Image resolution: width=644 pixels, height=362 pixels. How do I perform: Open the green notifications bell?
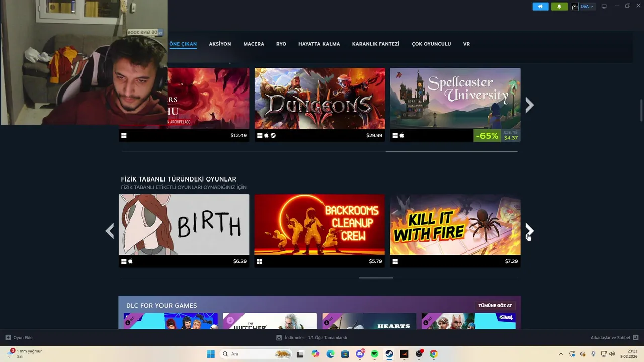click(559, 7)
